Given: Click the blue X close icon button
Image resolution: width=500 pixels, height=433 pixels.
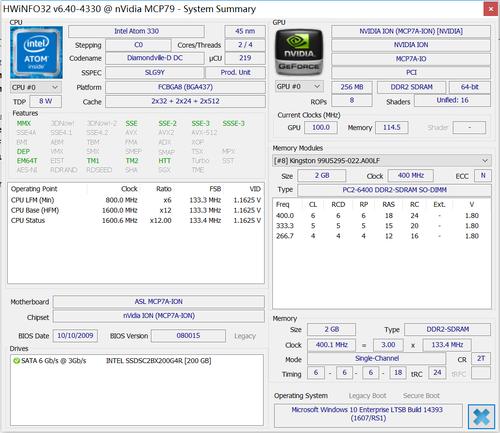Looking at the screenshot, I should 481,416.
